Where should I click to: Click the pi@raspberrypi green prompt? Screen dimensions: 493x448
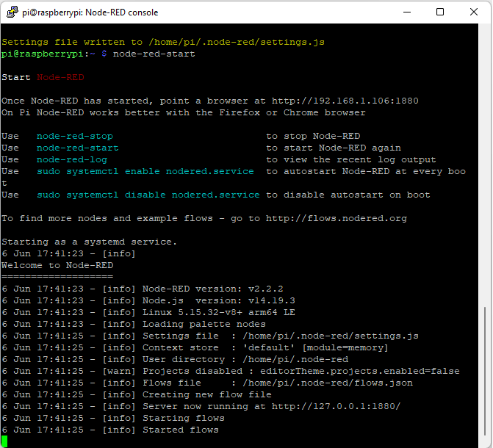click(45, 54)
